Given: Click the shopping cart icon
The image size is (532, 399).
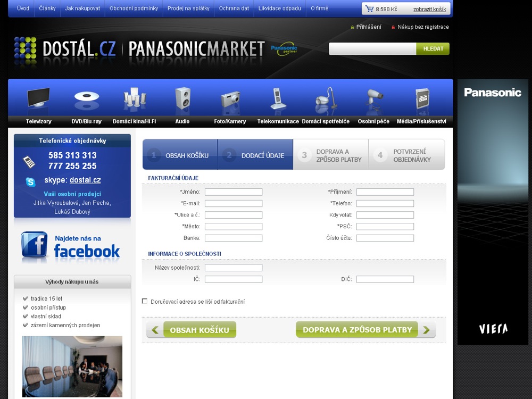Looking at the screenshot, I should 369,9.
